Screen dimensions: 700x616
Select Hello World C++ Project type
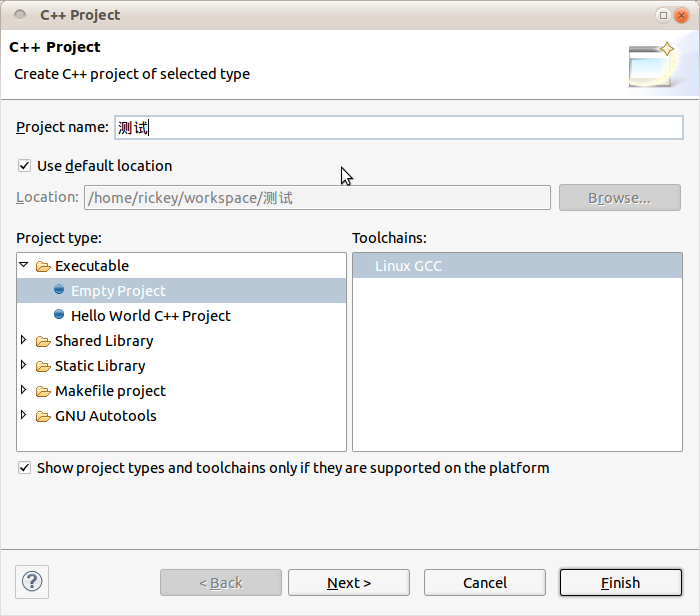click(x=151, y=316)
